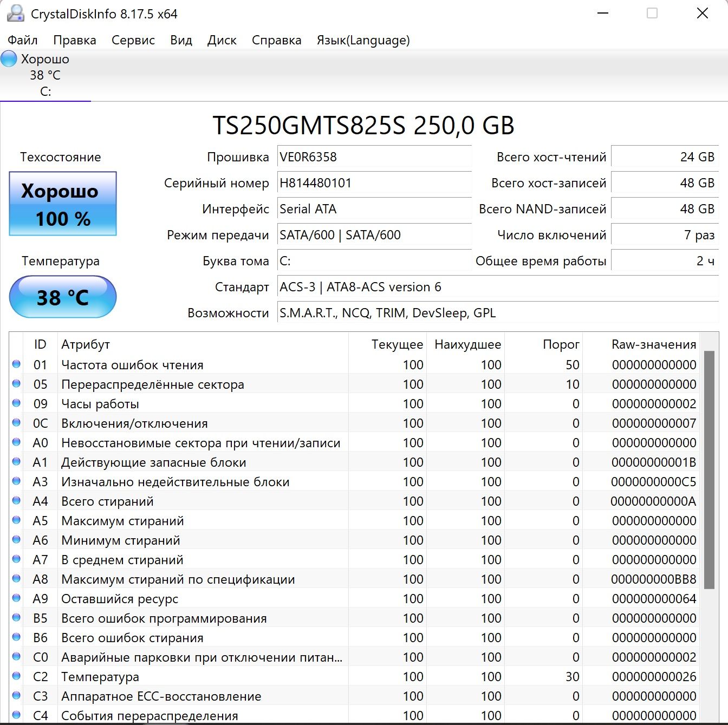Viewport: 728px width, 725px height.
Task: Click the Всего хост-чтений value 24 GB
Action: (x=665, y=157)
